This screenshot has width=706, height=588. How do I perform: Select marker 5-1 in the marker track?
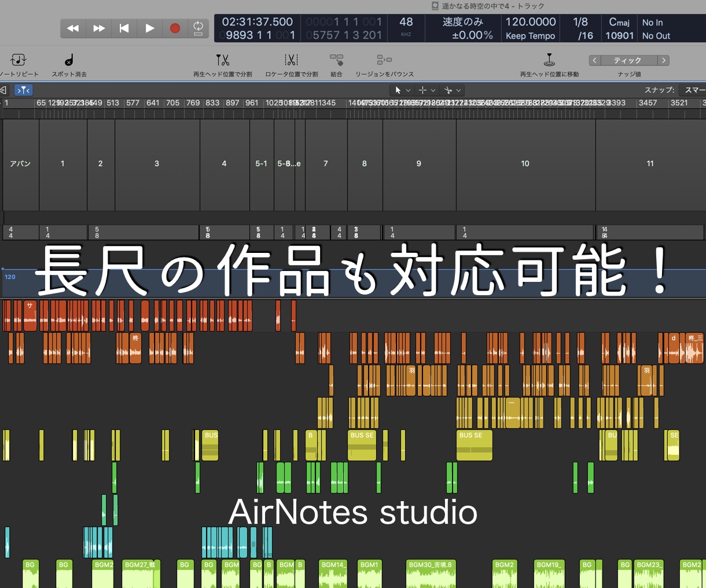point(262,164)
